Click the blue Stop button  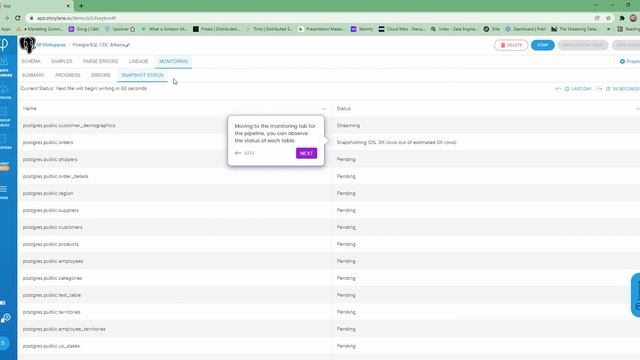(542, 45)
